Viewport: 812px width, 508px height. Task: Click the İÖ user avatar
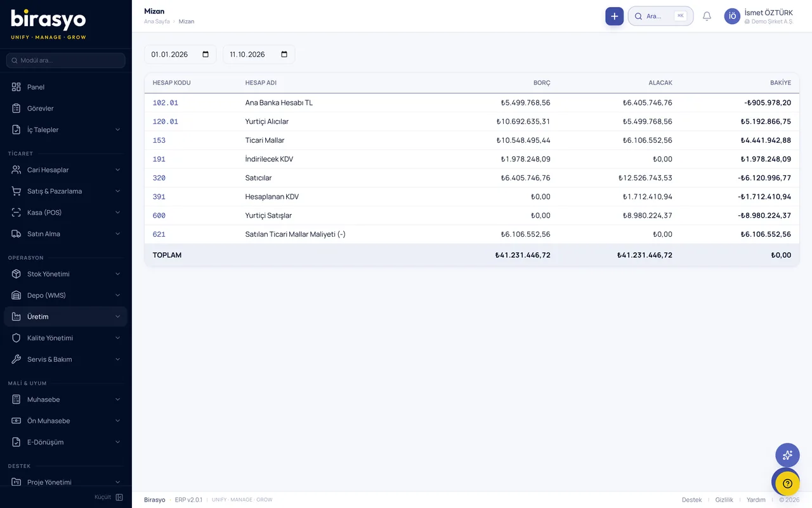(x=732, y=17)
